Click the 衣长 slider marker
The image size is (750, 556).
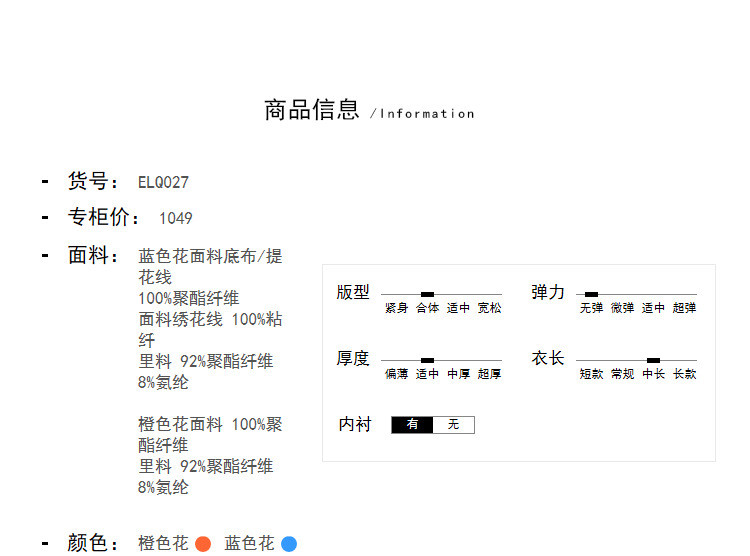tap(653, 360)
